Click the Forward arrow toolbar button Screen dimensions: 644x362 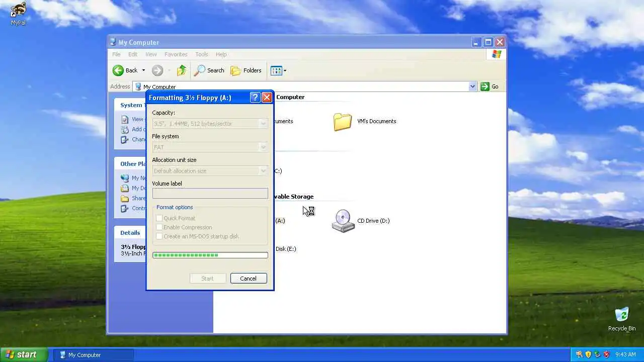(x=157, y=70)
